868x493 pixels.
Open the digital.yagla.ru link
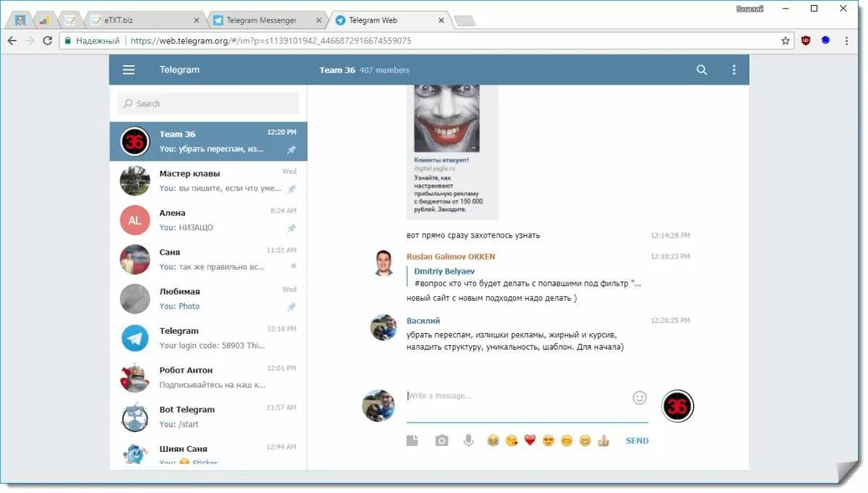[x=435, y=169]
